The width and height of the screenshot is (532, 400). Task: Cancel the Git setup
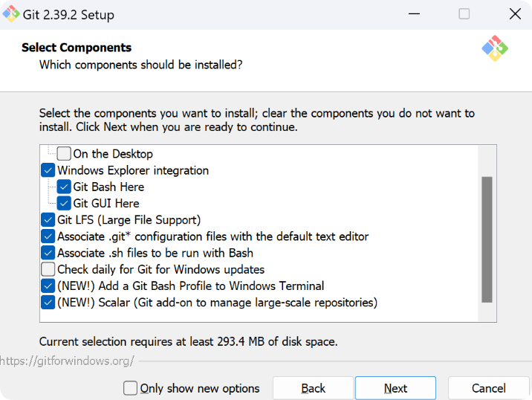[x=489, y=388]
